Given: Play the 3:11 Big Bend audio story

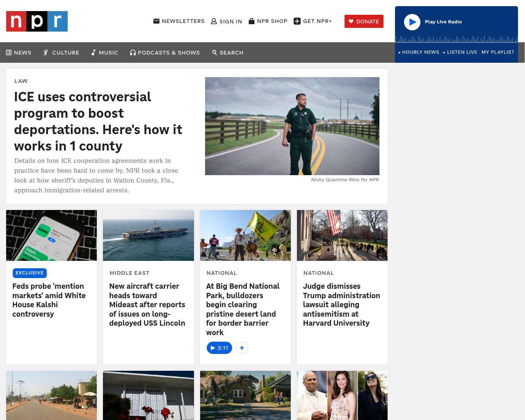Looking at the screenshot, I should [219, 348].
